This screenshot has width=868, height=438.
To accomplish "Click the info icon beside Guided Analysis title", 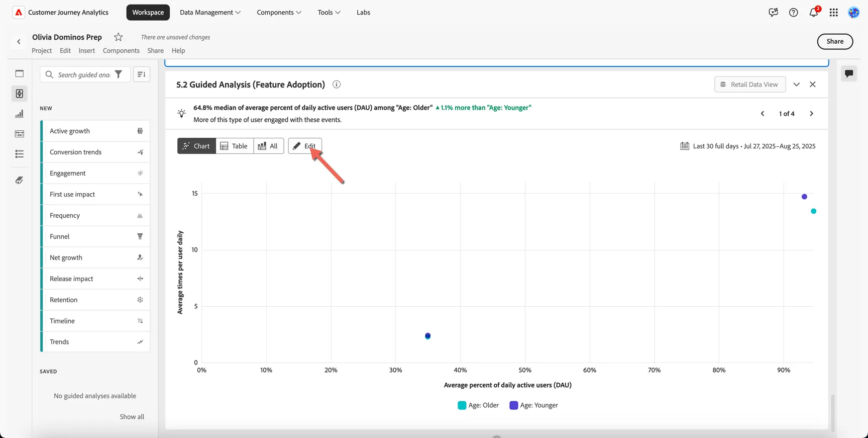I will [337, 84].
